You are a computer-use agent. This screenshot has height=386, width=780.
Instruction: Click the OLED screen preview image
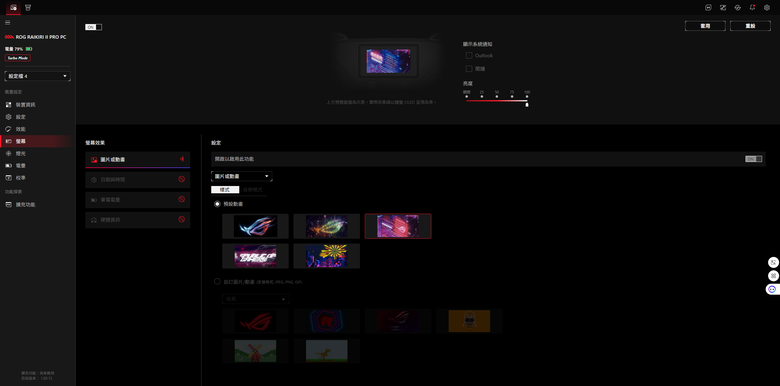click(x=389, y=61)
